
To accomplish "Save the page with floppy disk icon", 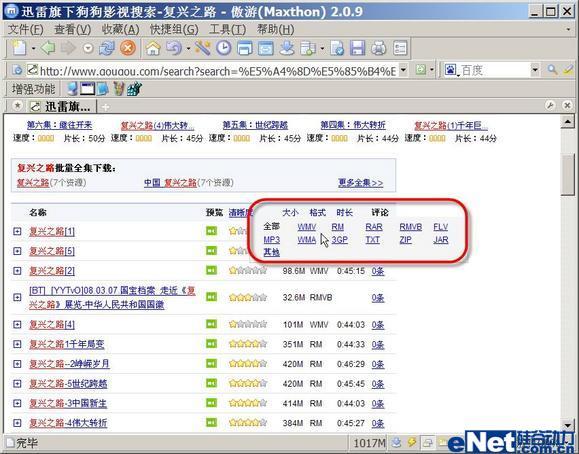I will click(x=357, y=48).
